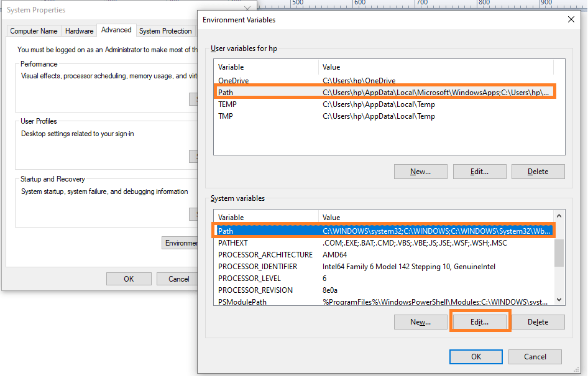
Task: Click the system variables scroll up arrow
Action: [x=559, y=216]
